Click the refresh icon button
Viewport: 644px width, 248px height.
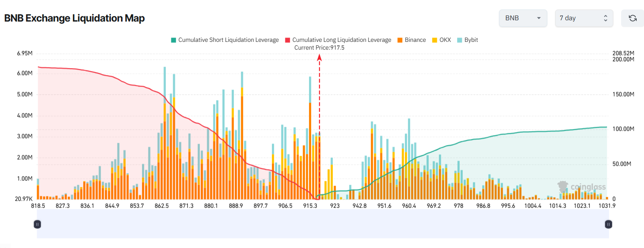tap(632, 18)
